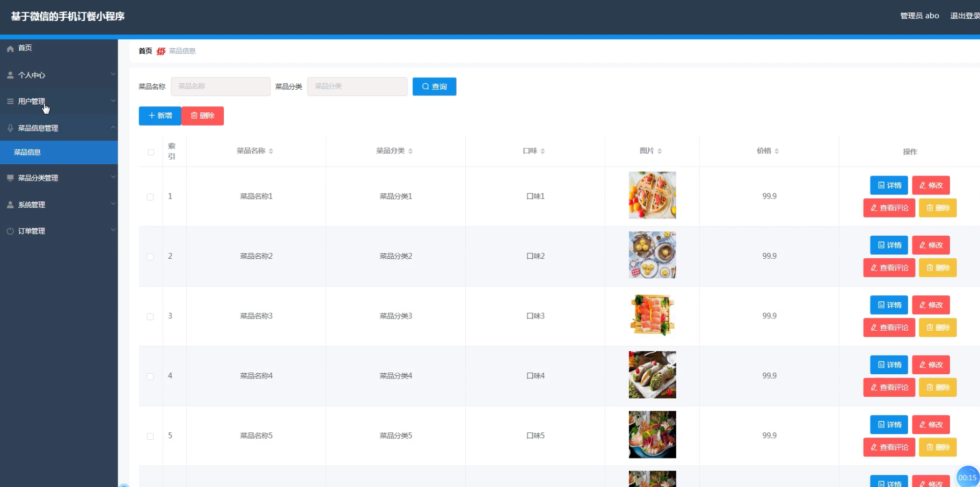This screenshot has height=487, width=980.
Task: Select the checkbox for row 3
Action: [x=150, y=317]
